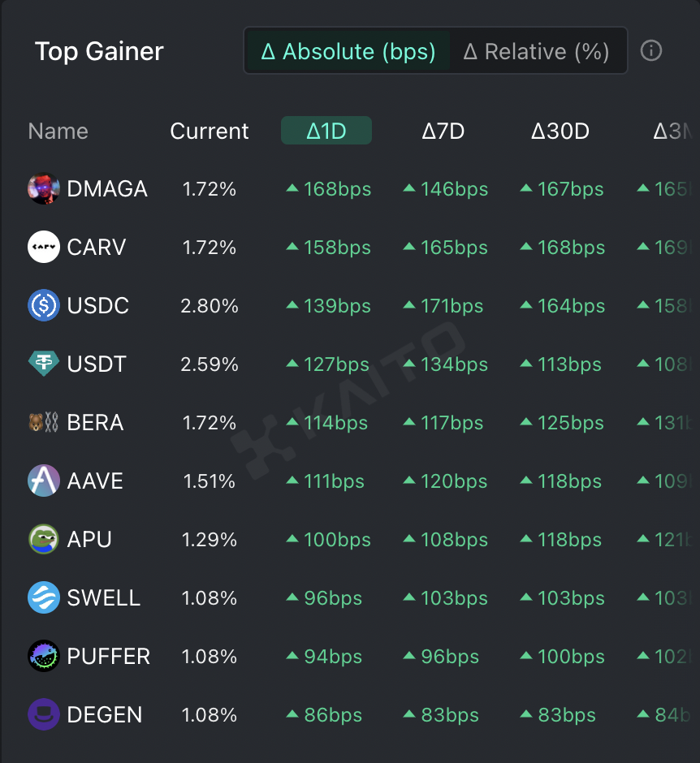Click the USDT Tether icon
700x763 pixels.
[44, 364]
